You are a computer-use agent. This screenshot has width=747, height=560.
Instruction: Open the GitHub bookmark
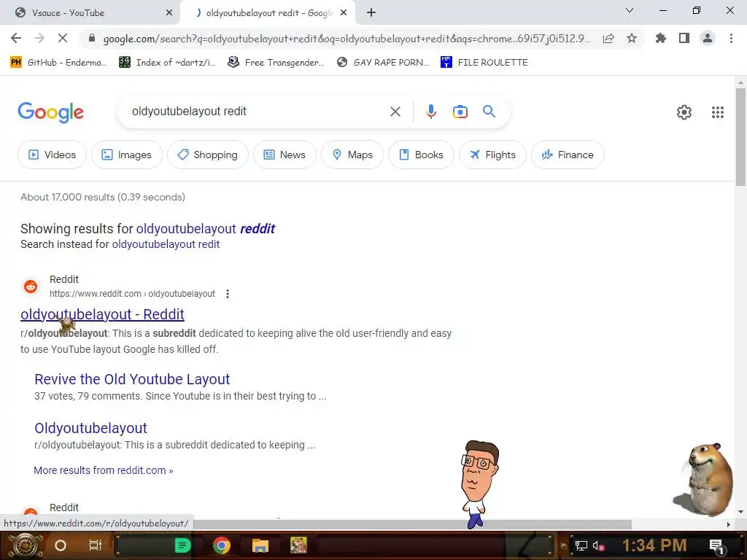58,63
